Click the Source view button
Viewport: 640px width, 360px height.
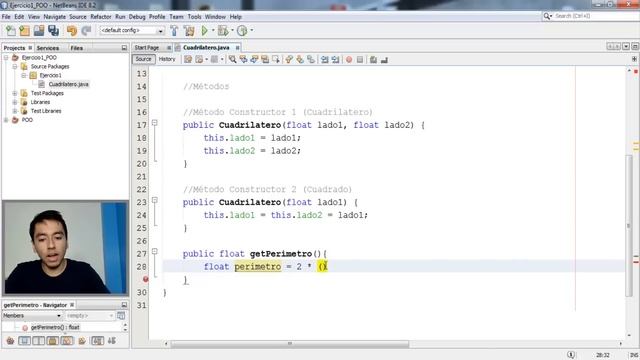pos(143,59)
